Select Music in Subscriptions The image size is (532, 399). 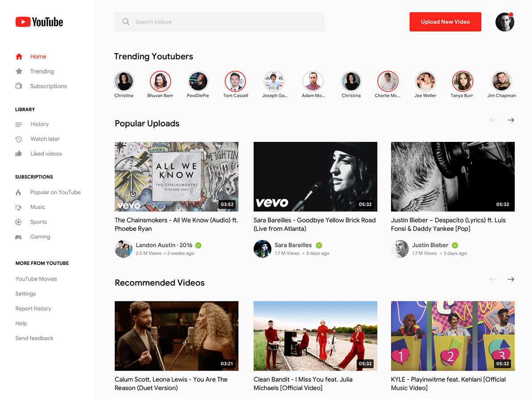point(38,207)
